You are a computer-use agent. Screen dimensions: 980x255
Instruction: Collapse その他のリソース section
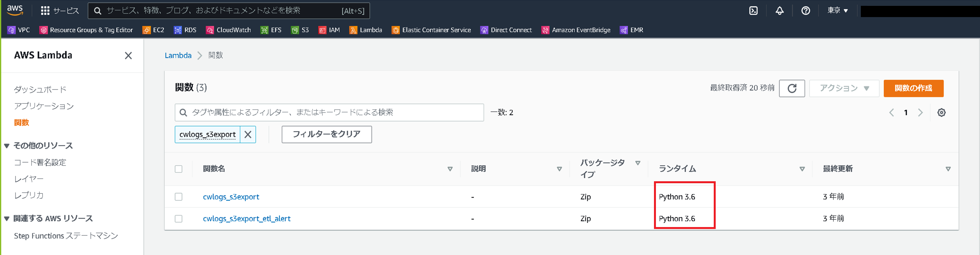[x=7, y=146]
